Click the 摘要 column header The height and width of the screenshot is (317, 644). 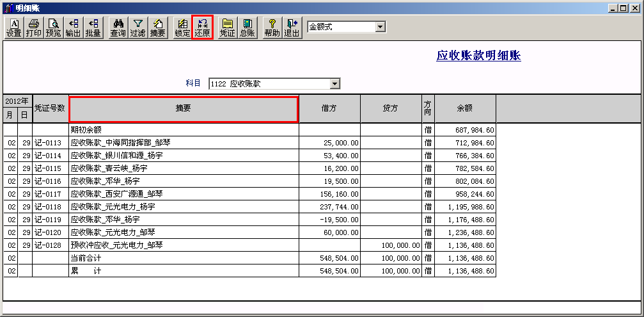tap(184, 109)
